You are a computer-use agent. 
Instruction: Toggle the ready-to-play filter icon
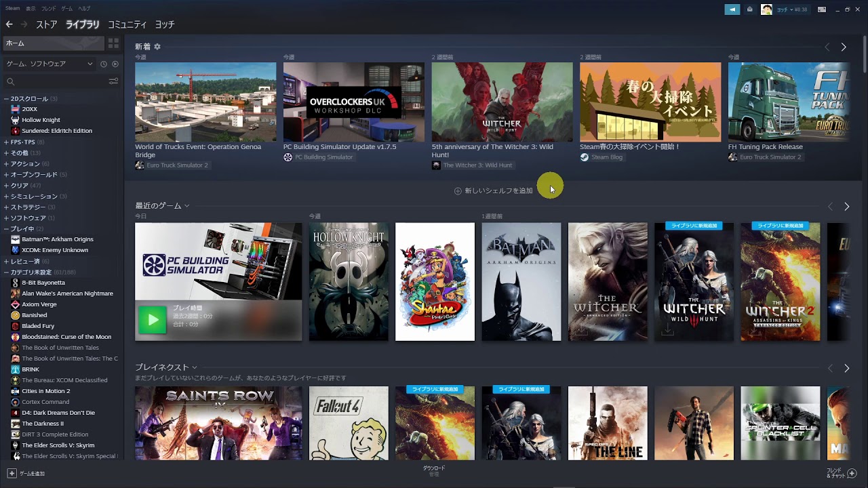115,64
